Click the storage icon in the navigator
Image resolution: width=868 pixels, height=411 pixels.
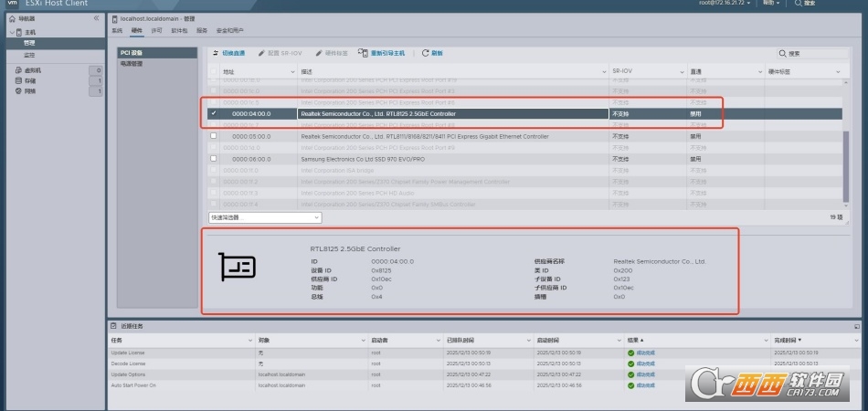(x=18, y=80)
